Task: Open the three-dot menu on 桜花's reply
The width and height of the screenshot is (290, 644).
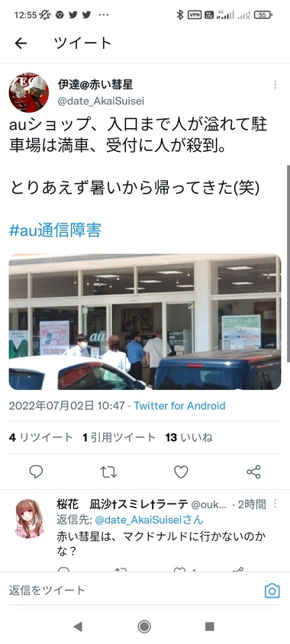Action: pos(275,504)
